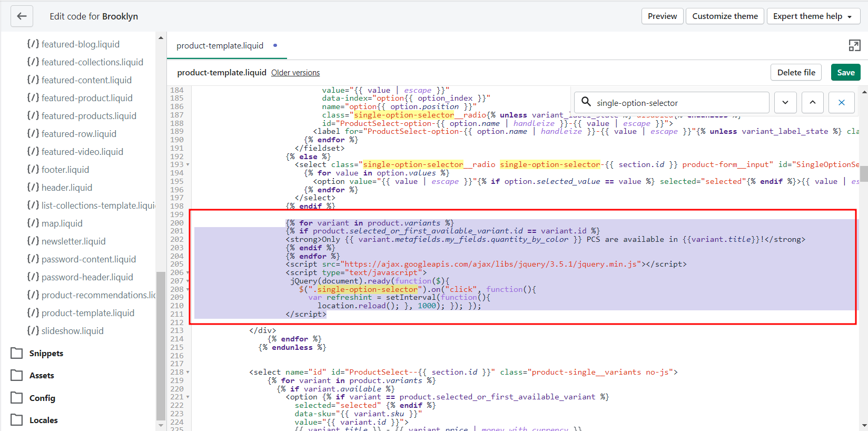868x431 pixels.
Task: Find previous match with up chevron
Action: point(813,103)
